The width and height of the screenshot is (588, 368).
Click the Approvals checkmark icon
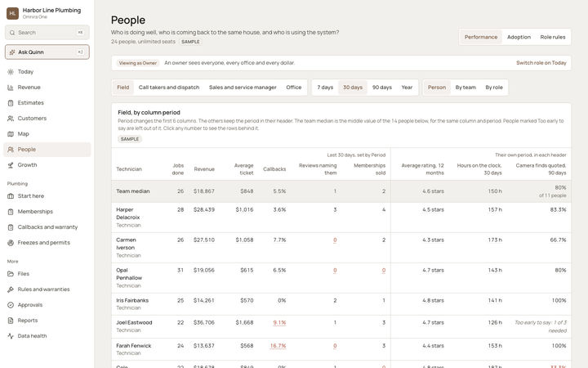pyautogui.click(x=11, y=305)
